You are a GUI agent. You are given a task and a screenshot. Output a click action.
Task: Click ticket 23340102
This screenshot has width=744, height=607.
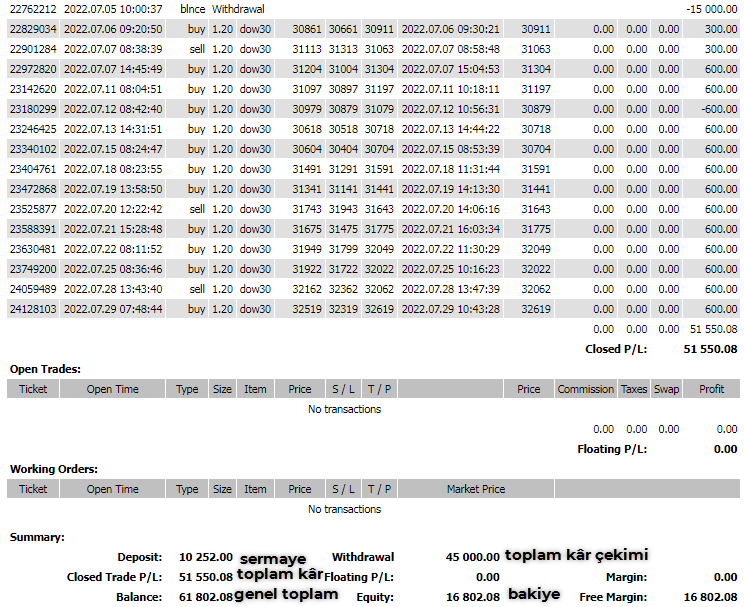pos(33,149)
